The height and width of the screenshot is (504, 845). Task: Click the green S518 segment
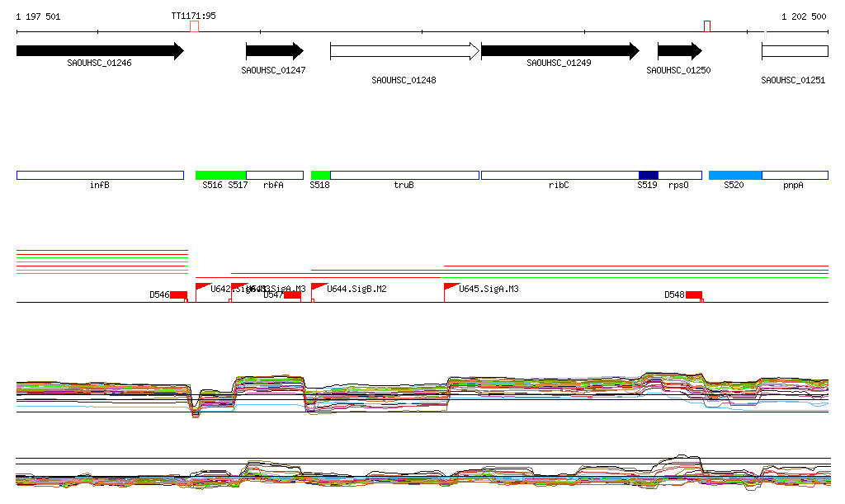coord(320,175)
